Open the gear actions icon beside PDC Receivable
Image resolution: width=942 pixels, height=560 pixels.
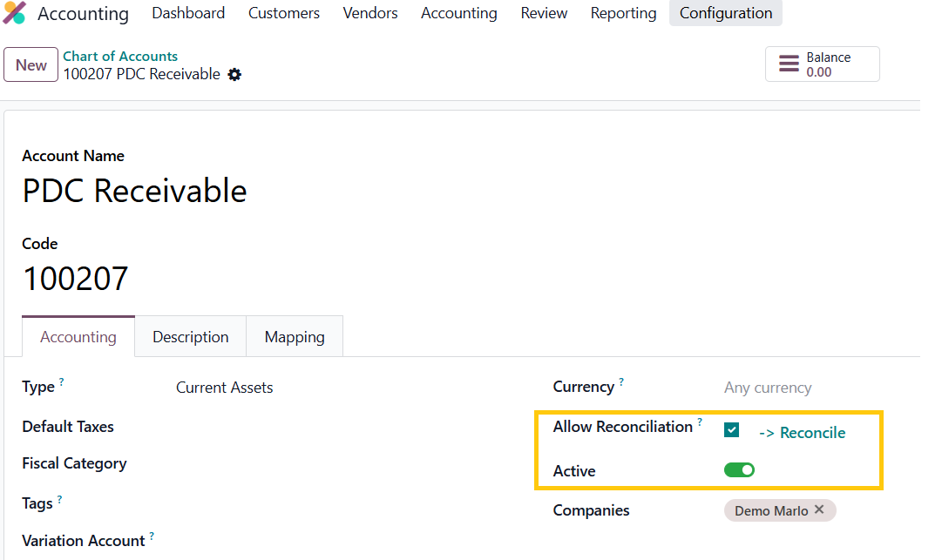(x=234, y=75)
